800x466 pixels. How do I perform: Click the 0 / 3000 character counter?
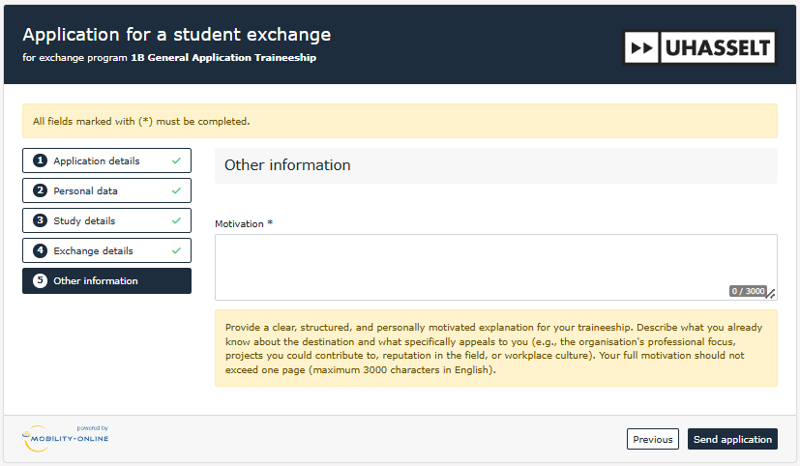tap(747, 291)
